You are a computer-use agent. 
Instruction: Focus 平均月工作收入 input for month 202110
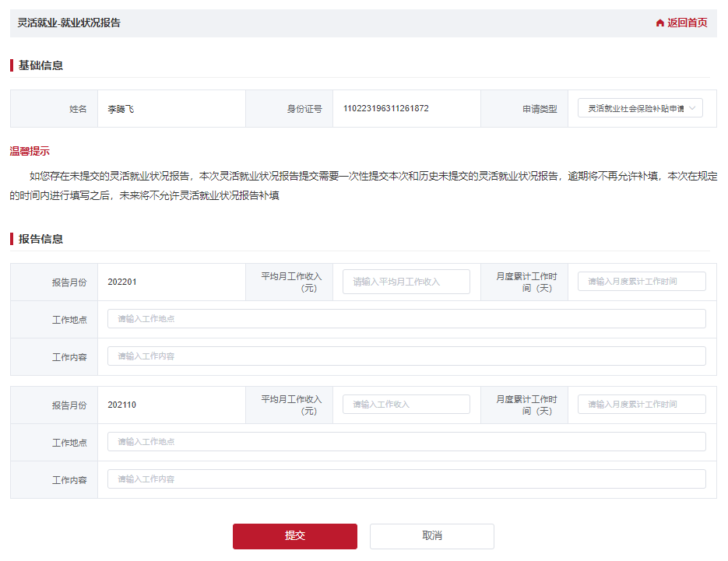pos(406,405)
